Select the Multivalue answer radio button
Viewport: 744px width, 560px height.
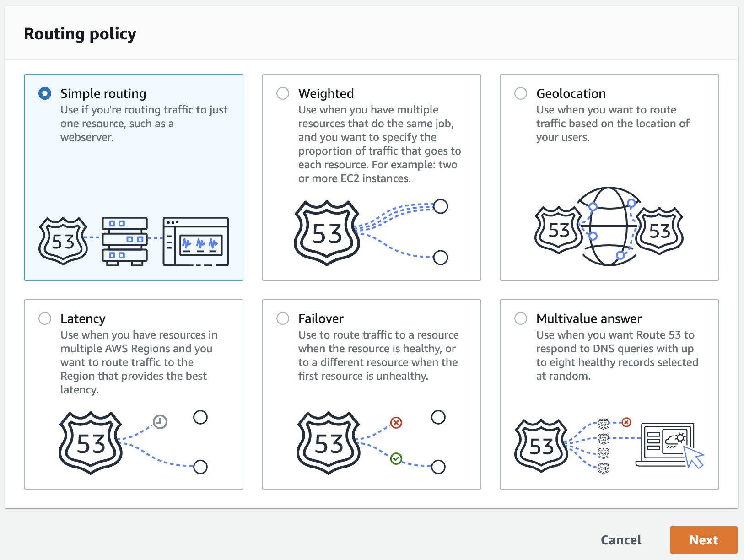point(521,318)
